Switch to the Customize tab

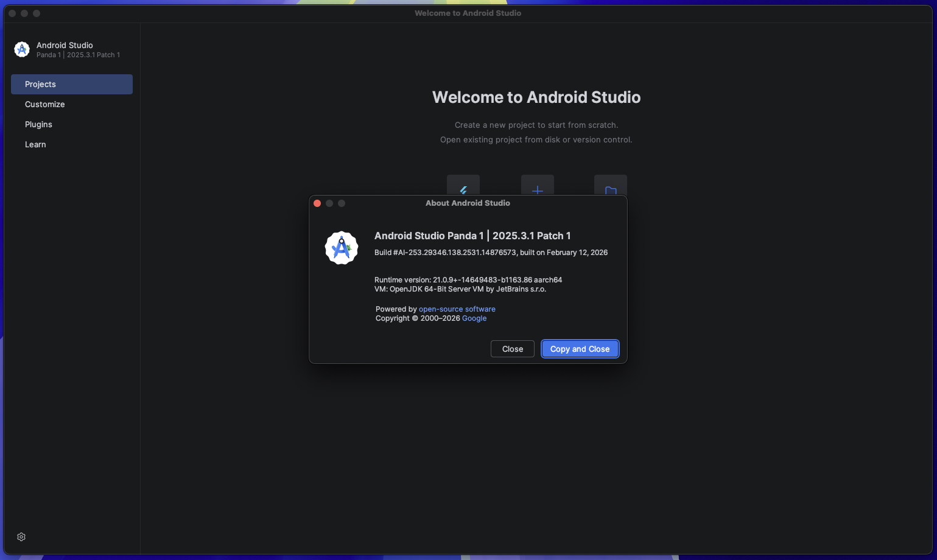pos(45,104)
